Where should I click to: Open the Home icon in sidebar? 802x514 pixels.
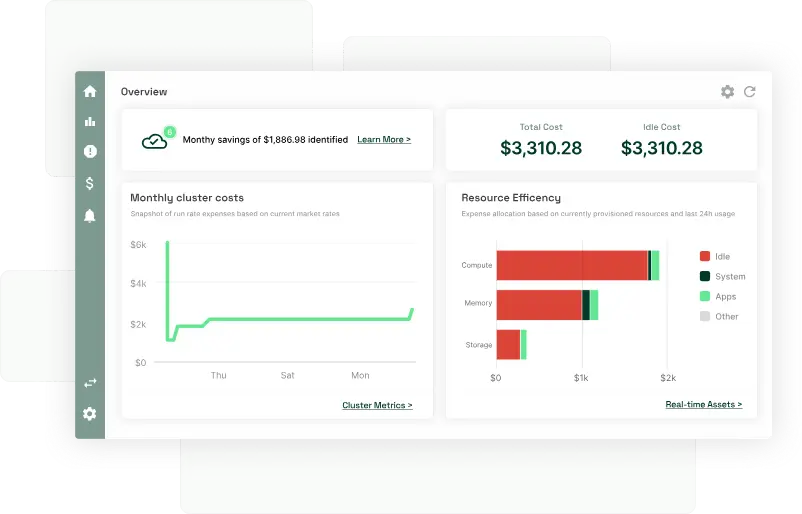tap(90, 91)
